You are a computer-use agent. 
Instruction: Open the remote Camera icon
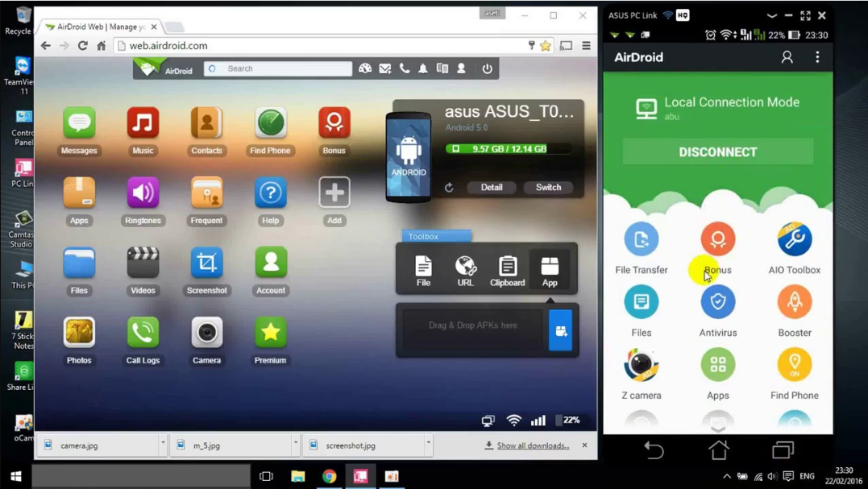[206, 333]
